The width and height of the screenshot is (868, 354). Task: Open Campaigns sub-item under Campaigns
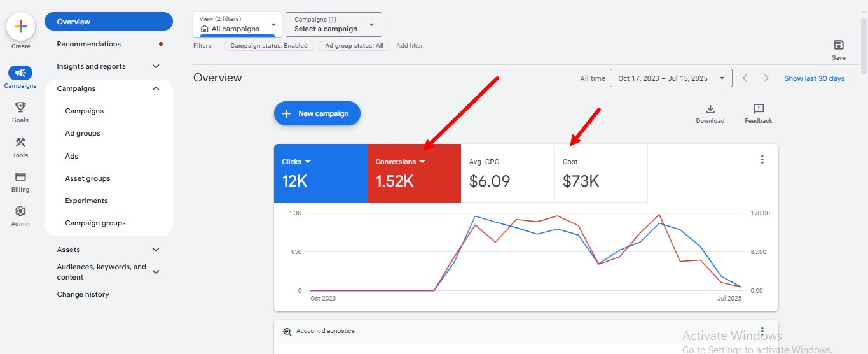84,111
